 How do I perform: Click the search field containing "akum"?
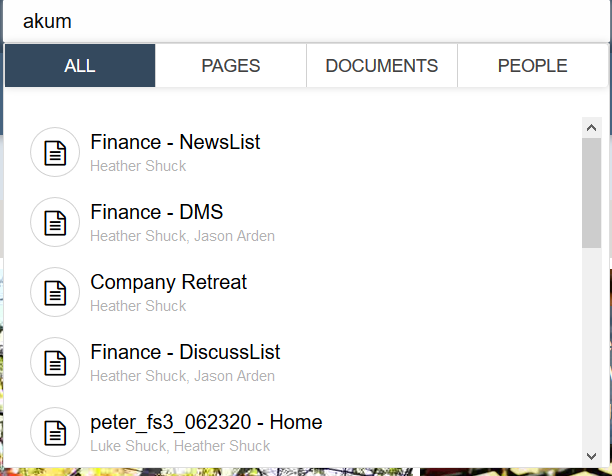[300, 20]
